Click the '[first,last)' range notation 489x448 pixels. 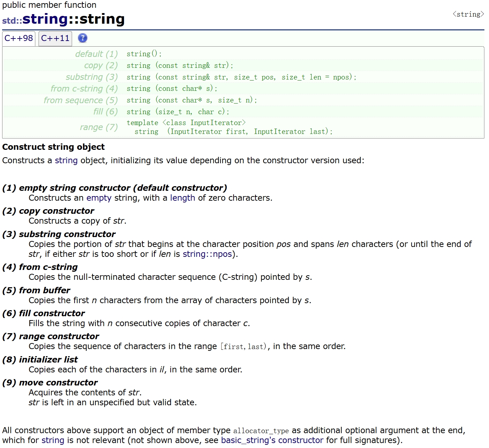pyautogui.click(x=244, y=347)
